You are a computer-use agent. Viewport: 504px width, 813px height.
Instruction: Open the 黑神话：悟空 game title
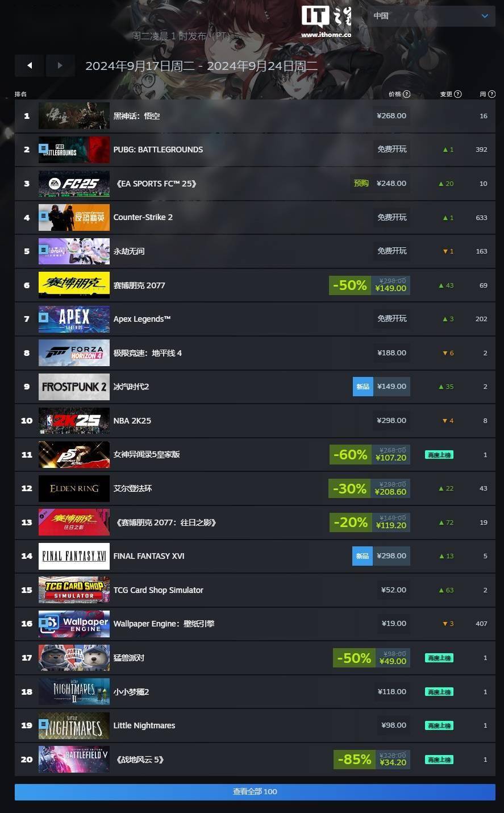click(x=136, y=116)
